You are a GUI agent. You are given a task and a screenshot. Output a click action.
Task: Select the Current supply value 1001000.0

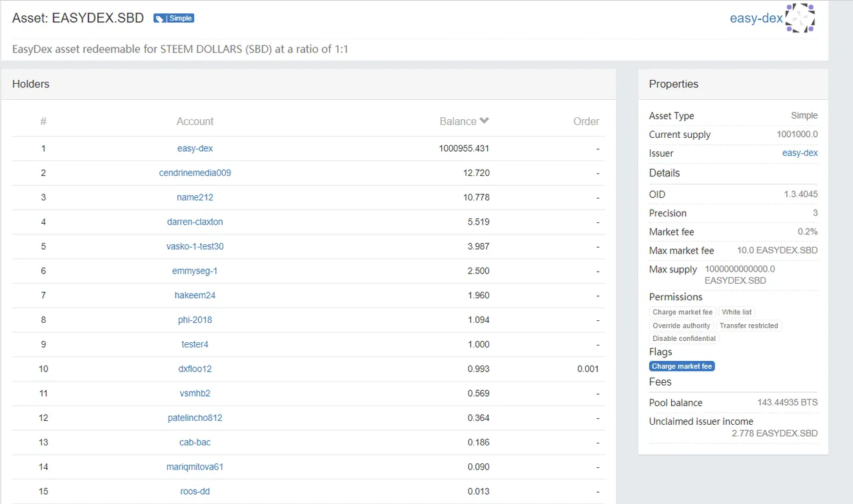[797, 134]
